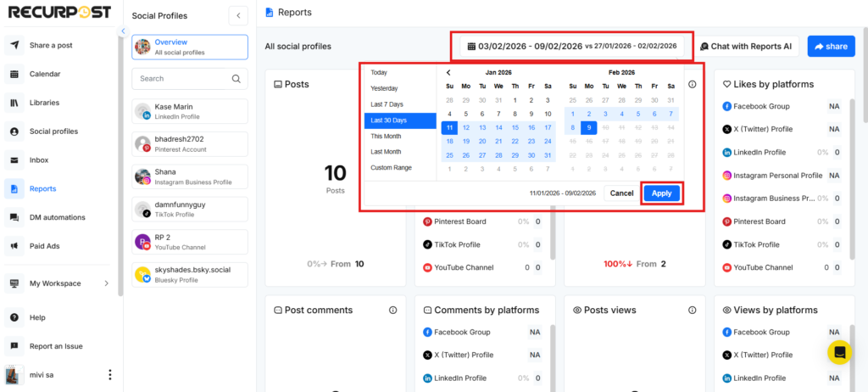Click the X (Twitter) Profile row in Comments by platforms
The width and height of the screenshot is (868, 392).
482,355
